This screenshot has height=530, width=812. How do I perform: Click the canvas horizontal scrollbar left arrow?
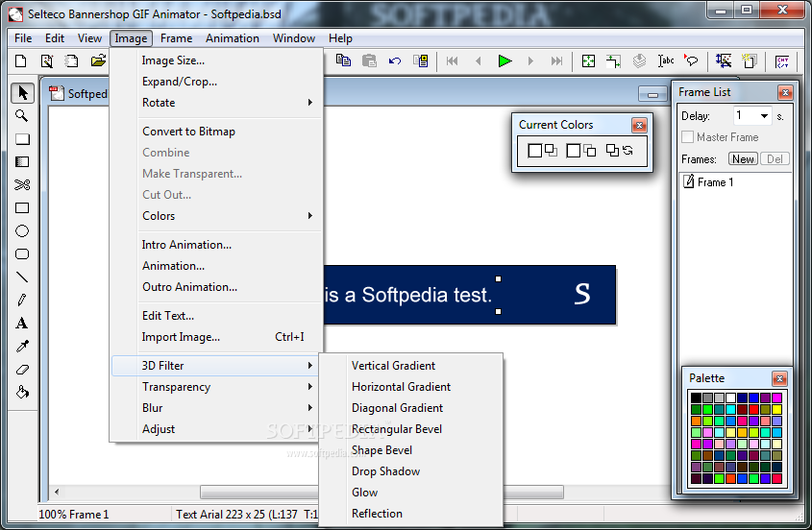(x=56, y=492)
